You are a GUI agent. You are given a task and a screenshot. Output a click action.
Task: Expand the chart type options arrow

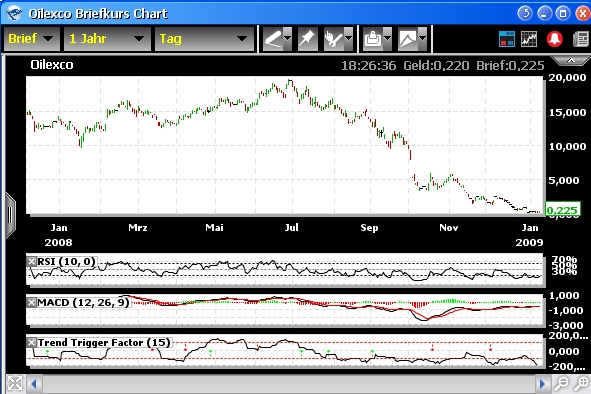point(422,39)
